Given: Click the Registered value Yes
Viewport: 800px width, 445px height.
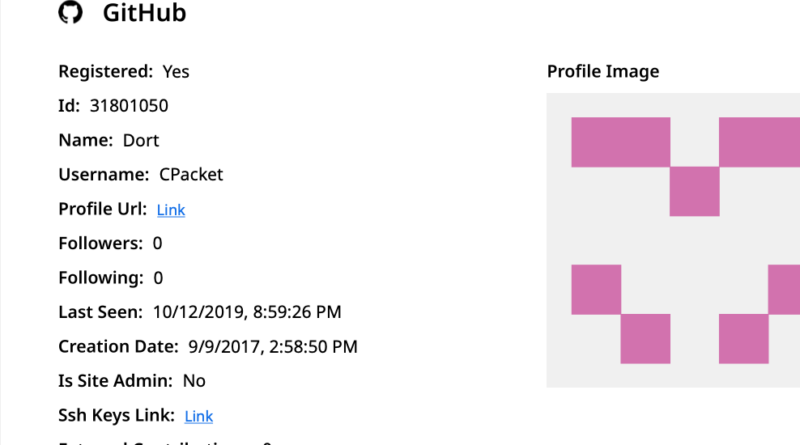Looking at the screenshot, I should tap(175, 72).
